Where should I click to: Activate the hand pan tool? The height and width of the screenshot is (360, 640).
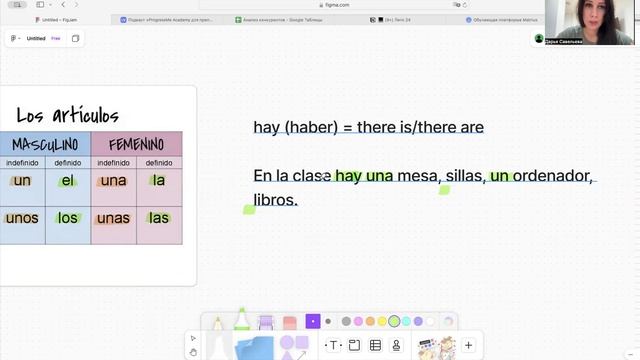coord(193,352)
